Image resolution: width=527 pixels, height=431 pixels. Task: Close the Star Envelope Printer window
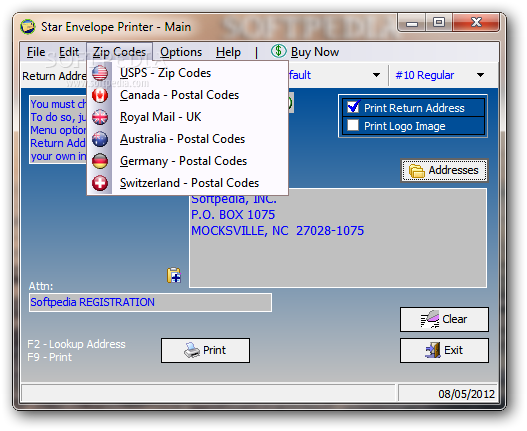pyautogui.click(x=476, y=23)
